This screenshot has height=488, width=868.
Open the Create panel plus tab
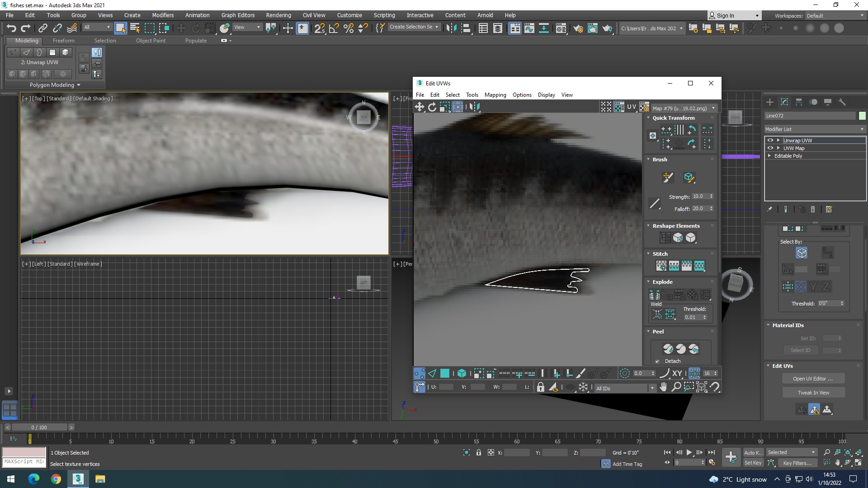pyautogui.click(x=770, y=102)
